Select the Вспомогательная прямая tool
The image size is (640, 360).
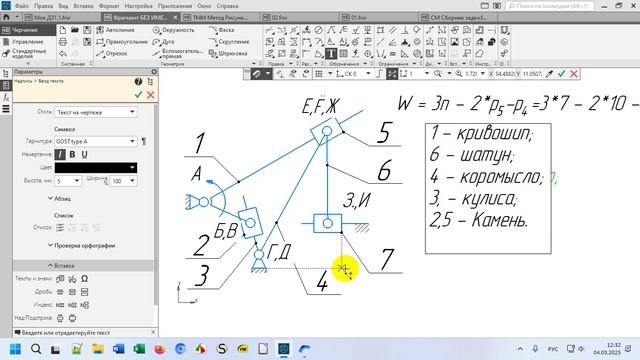pos(177,53)
